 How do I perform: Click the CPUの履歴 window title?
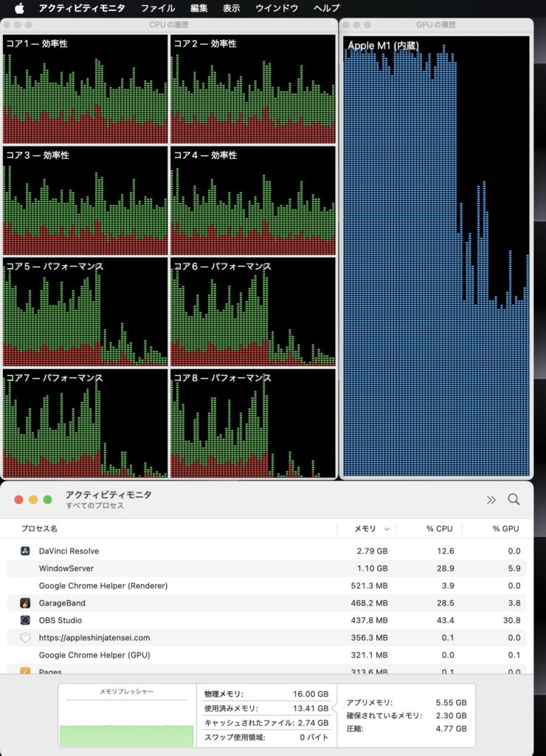(x=169, y=24)
